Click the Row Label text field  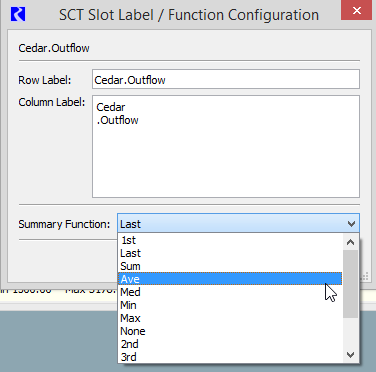tap(226, 79)
